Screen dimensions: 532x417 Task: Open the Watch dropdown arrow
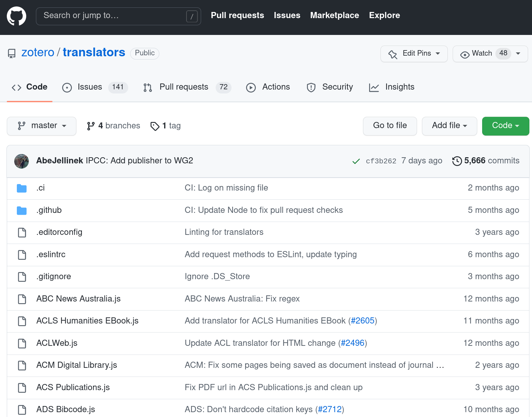pyautogui.click(x=518, y=54)
